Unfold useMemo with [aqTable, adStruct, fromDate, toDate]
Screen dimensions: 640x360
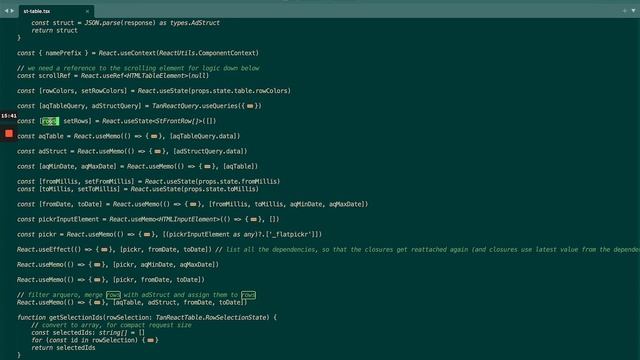(97, 302)
